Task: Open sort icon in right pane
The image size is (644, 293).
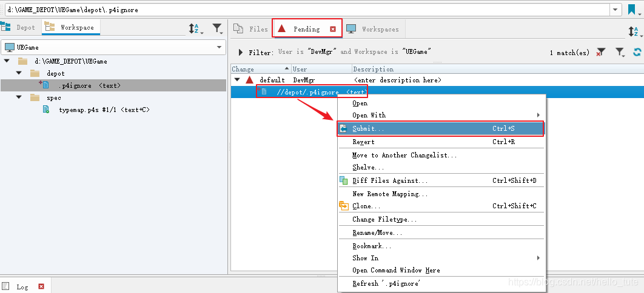Action: click(x=634, y=31)
